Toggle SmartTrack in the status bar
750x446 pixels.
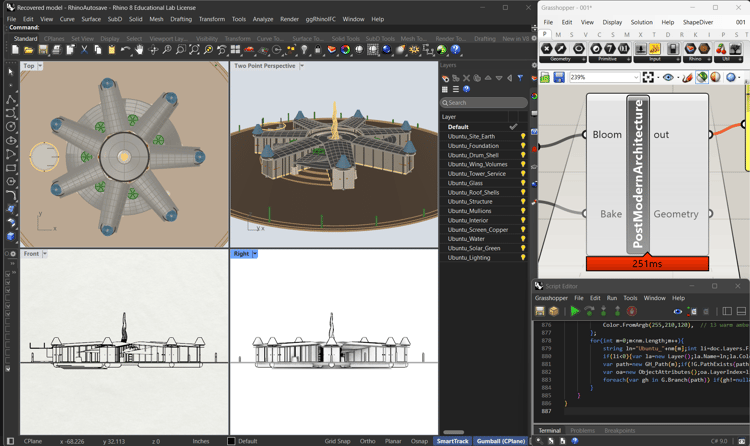click(452, 441)
